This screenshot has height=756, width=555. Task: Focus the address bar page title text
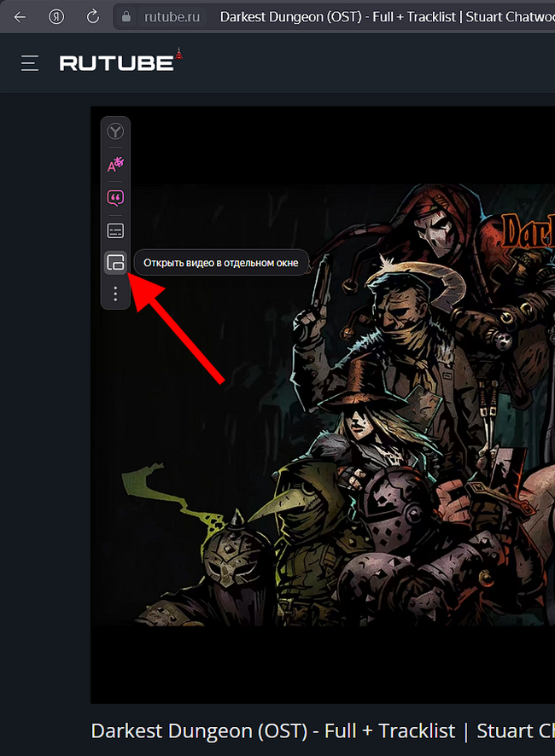[387, 17]
